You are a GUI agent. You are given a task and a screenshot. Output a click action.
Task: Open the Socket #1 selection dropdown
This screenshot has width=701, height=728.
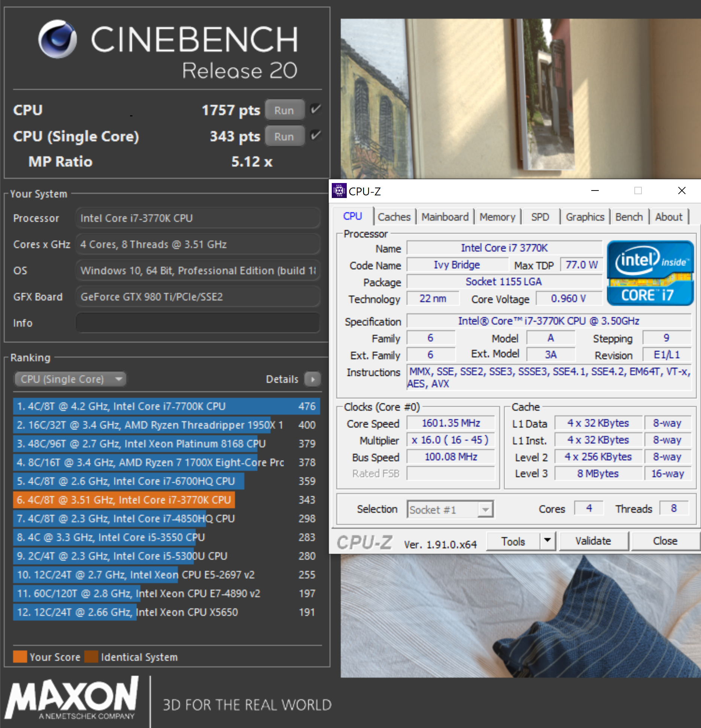(x=450, y=509)
